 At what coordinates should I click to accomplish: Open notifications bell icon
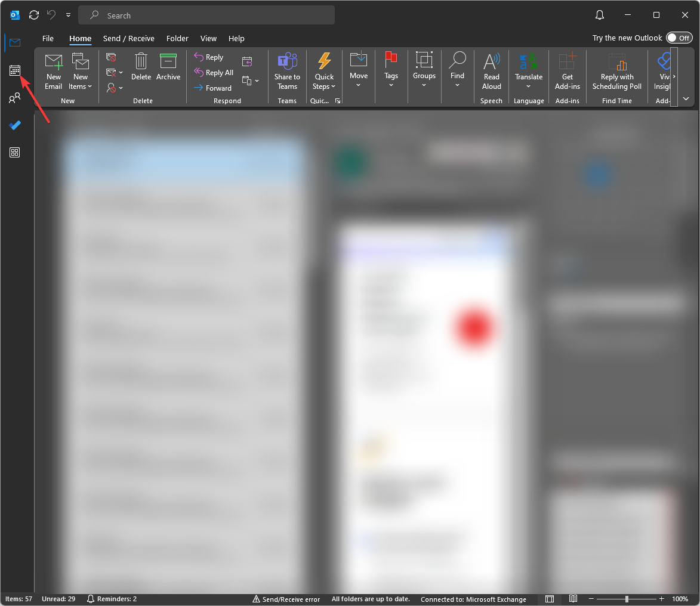point(600,15)
